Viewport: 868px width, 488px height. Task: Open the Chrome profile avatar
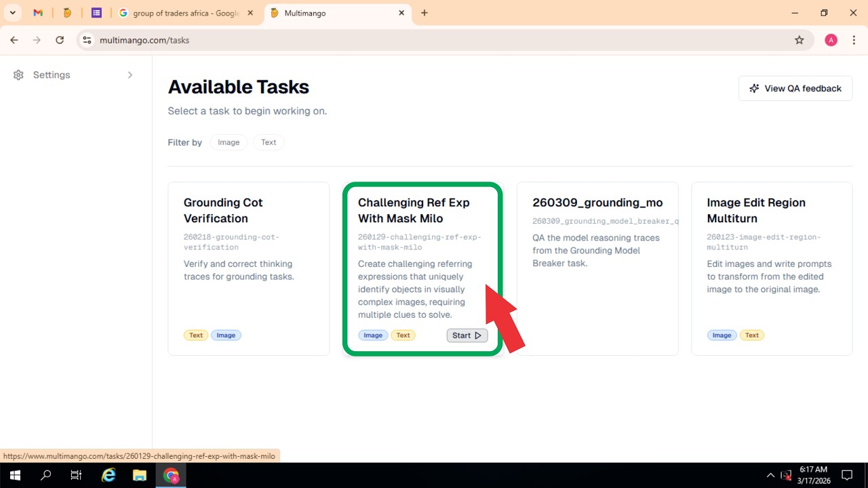click(831, 40)
